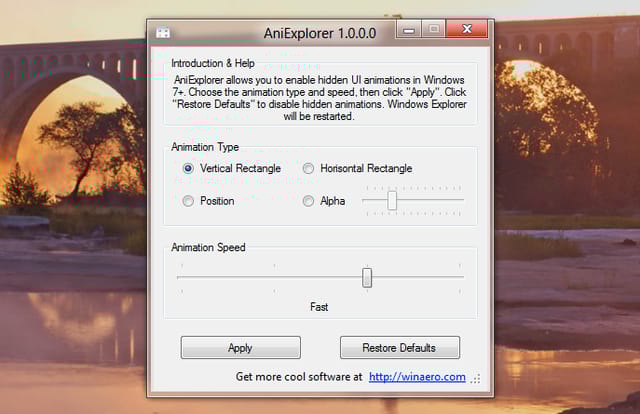
Task: Minimize the AniExplorer window
Action: 409,30
